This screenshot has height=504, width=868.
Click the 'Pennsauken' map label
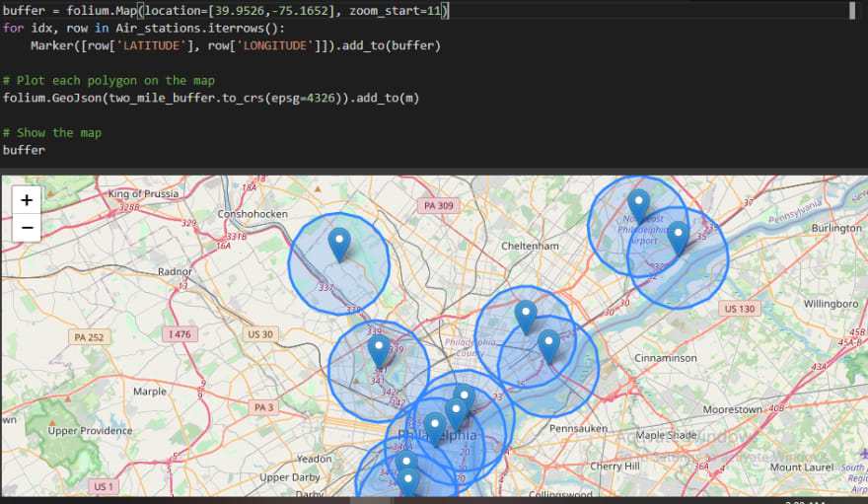578,428
